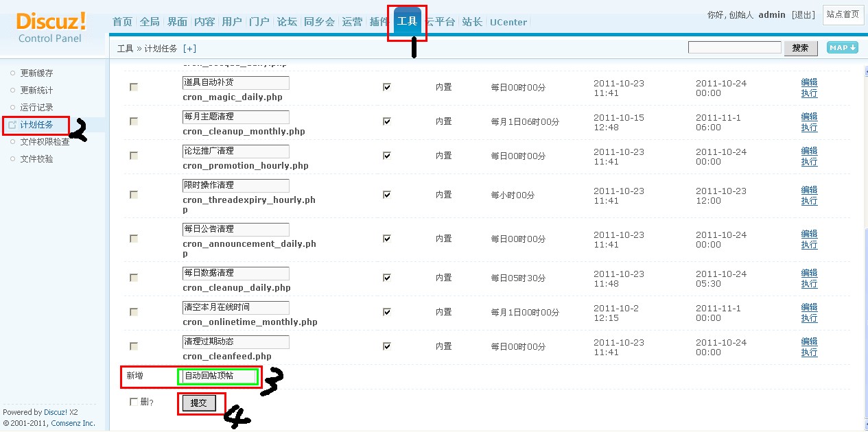868x432 pixels.
Task: Open 更新缓存 in the sidebar
Action: tap(36, 73)
